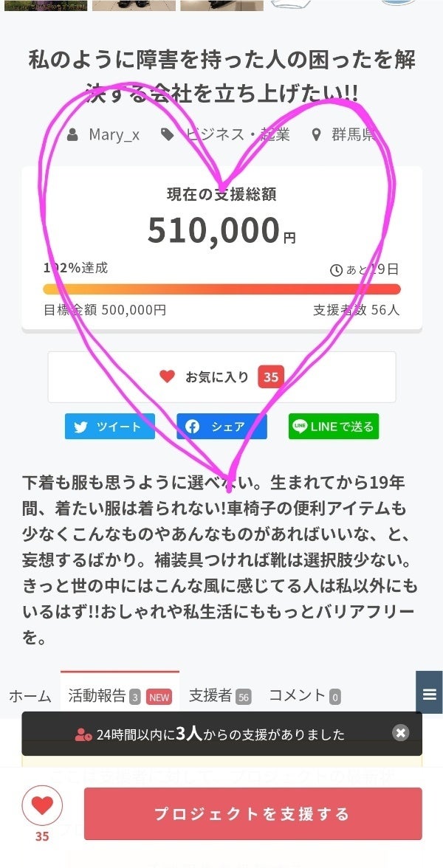Open the 活動報告 tab
443x868 pixels.
[x=119, y=695]
